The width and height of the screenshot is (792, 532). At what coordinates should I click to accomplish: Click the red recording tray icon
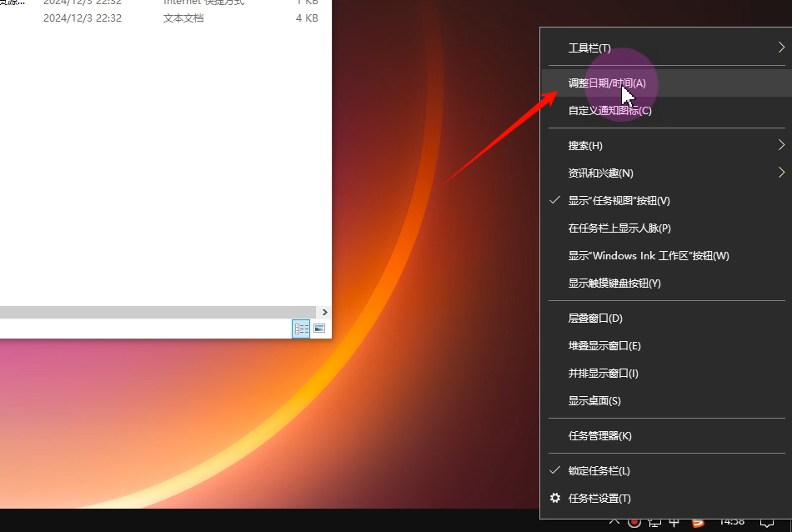[x=634, y=522]
